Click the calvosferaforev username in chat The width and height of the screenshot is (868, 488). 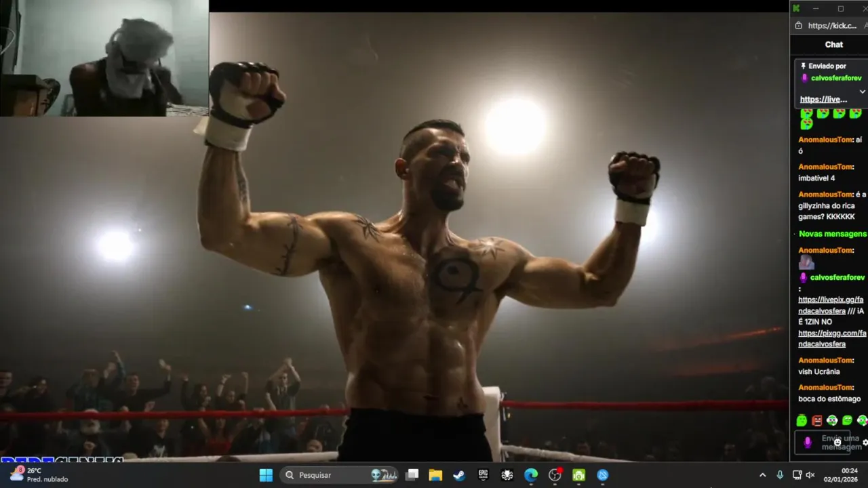837,277
